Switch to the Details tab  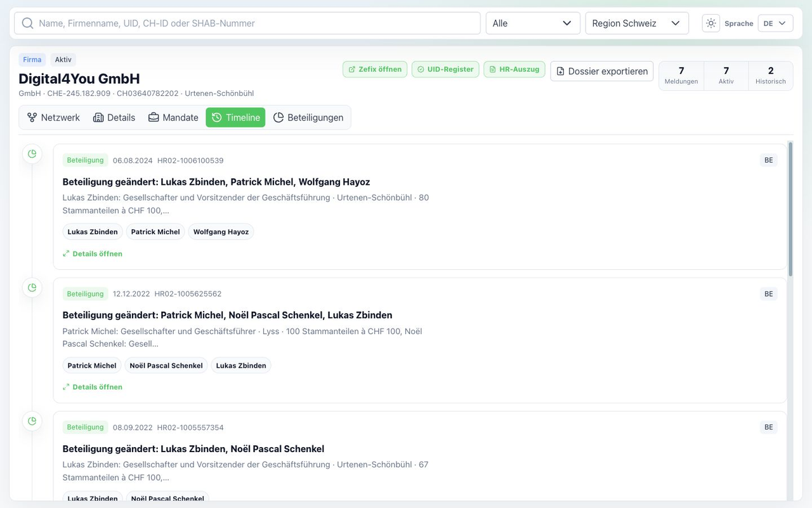coord(114,117)
